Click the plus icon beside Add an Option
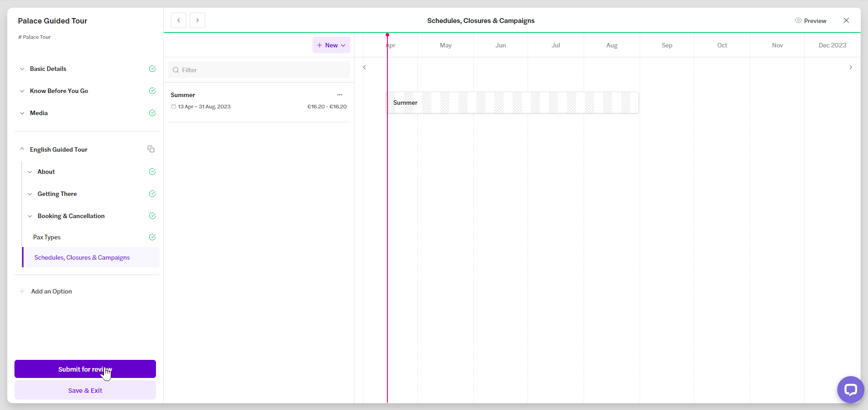Screen dimensions: 868x410 click(x=22, y=291)
